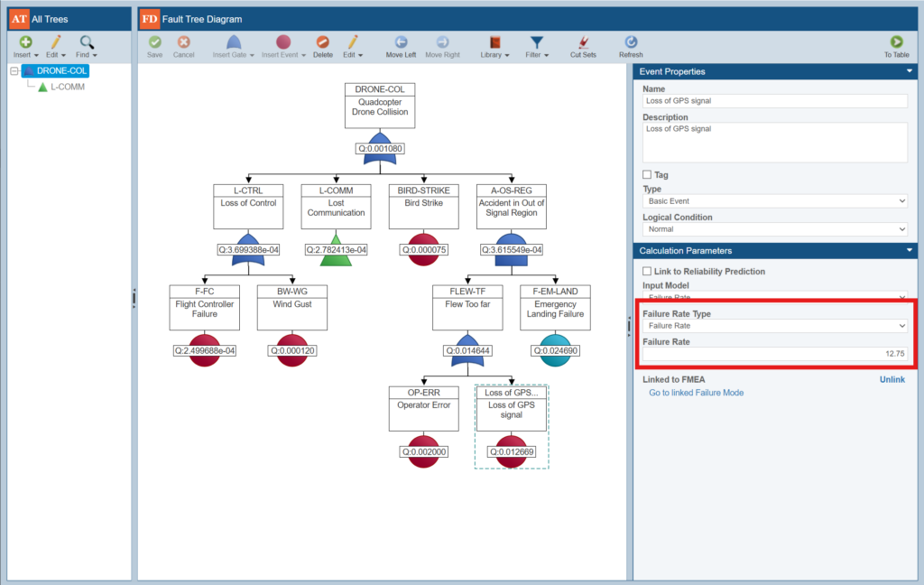Click the Refresh icon

click(631, 47)
